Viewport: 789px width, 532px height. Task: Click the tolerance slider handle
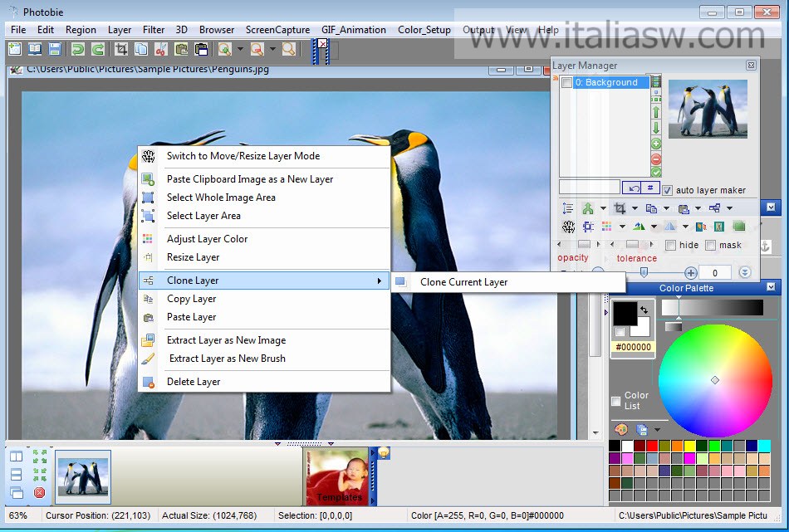(644, 272)
